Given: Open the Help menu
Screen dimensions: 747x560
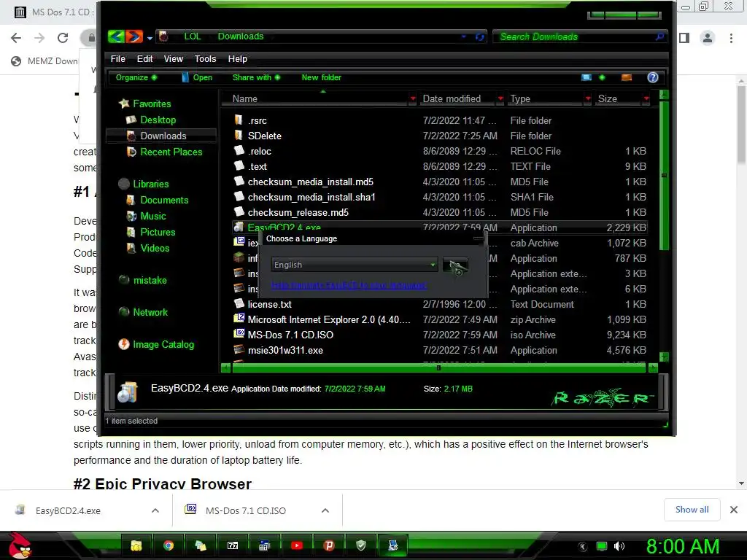Looking at the screenshot, I should click(x=237, y=58).
